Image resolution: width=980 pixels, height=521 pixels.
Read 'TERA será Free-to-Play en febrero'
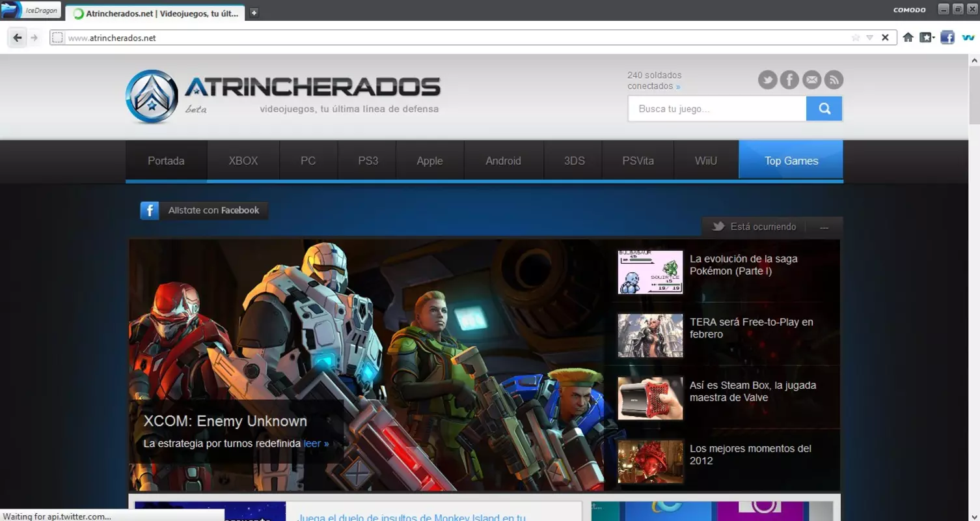click(x=752, y=328)
